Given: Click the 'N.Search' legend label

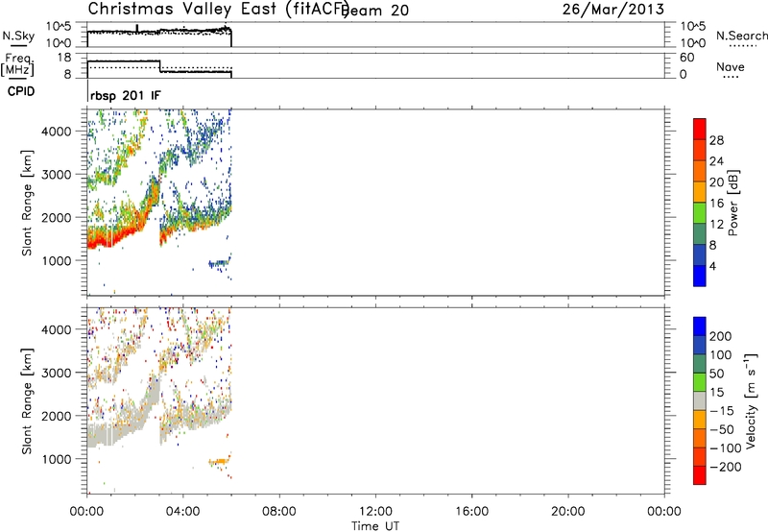Looking at the screenshot, I should 741,36.
